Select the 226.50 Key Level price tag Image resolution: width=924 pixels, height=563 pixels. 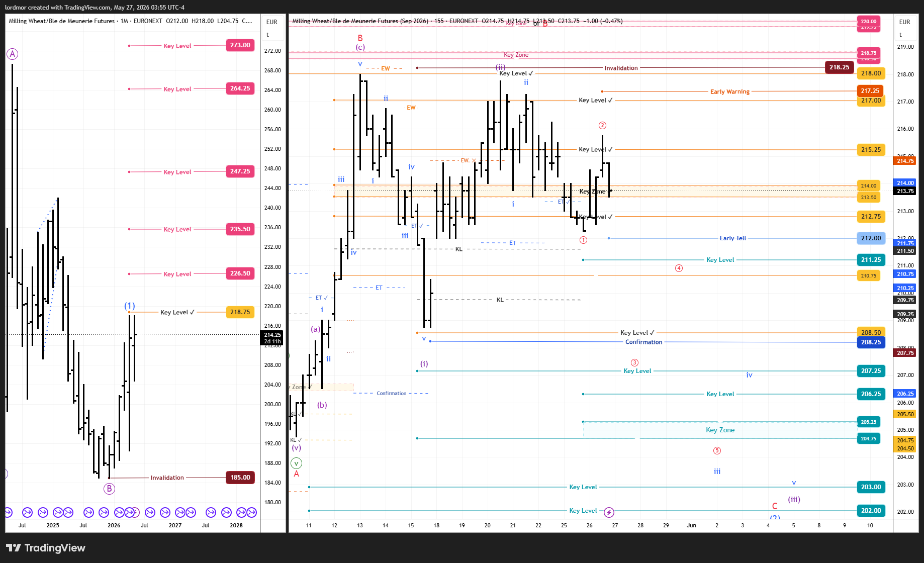[x=240, y=274]
